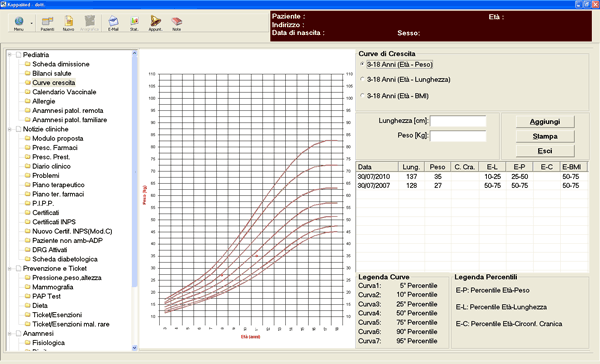This screenshot has width=600, height=364.
Task: Collapse the Notizie cliniche tree node
Action: click(x=10, y=129)
